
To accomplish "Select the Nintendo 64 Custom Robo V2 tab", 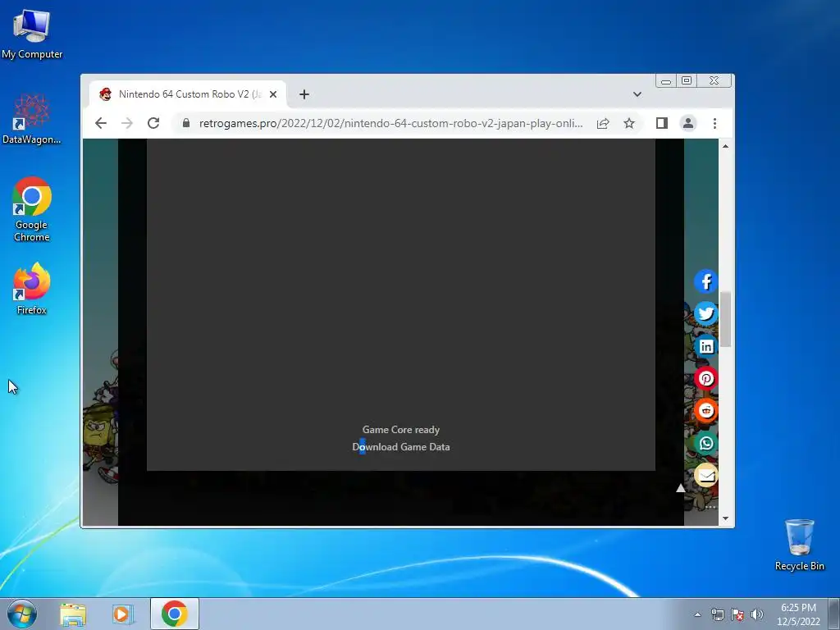I will pyautogui.click(x=188, y=94).
